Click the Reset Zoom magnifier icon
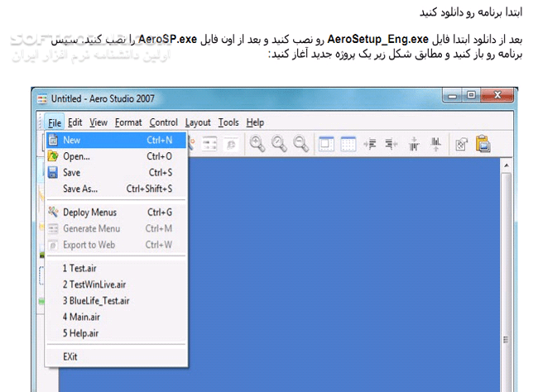The height and width of the screenshot is (392, 538). click(279, 144)
